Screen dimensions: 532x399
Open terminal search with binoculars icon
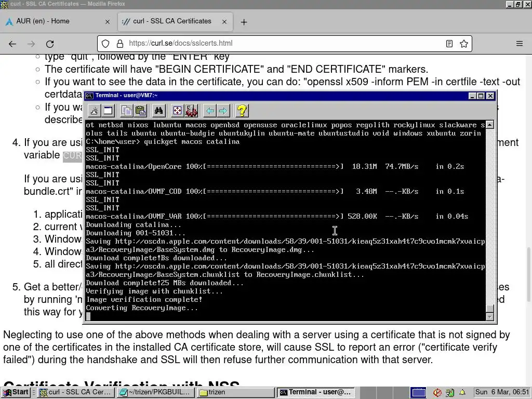click(x=158, y=111)
